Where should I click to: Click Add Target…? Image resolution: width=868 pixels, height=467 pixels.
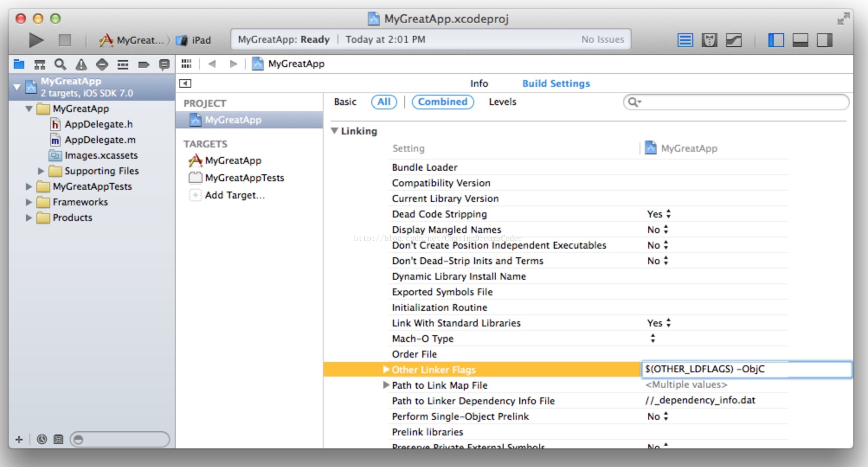click(x=235, y=195)
